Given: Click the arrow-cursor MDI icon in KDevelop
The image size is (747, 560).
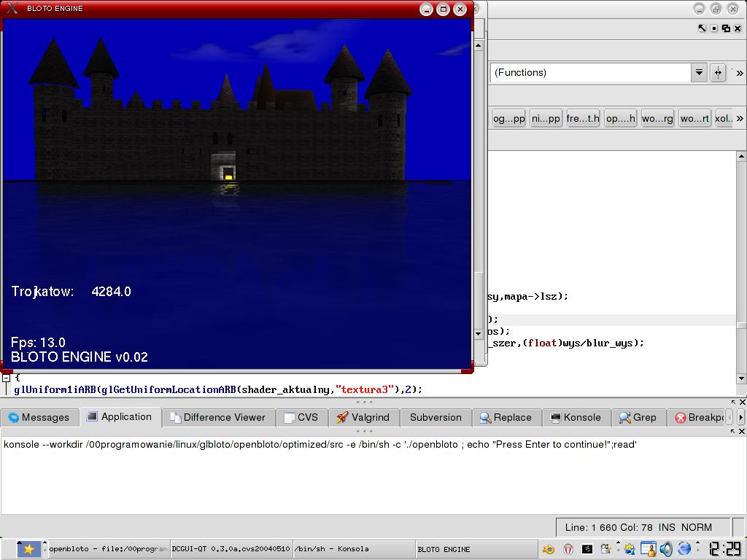Looking at the screenshot, I should pyautogui.click(x=702, y=28).
